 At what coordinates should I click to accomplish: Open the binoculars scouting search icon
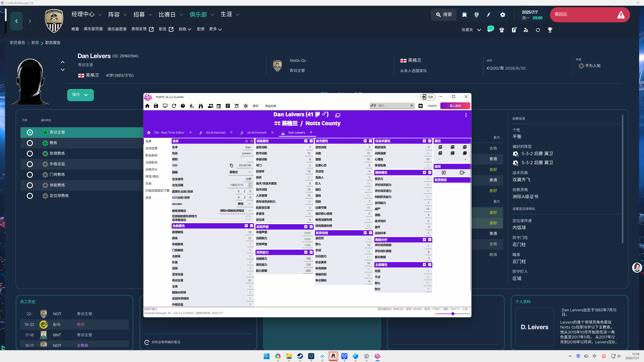(201, 106)
